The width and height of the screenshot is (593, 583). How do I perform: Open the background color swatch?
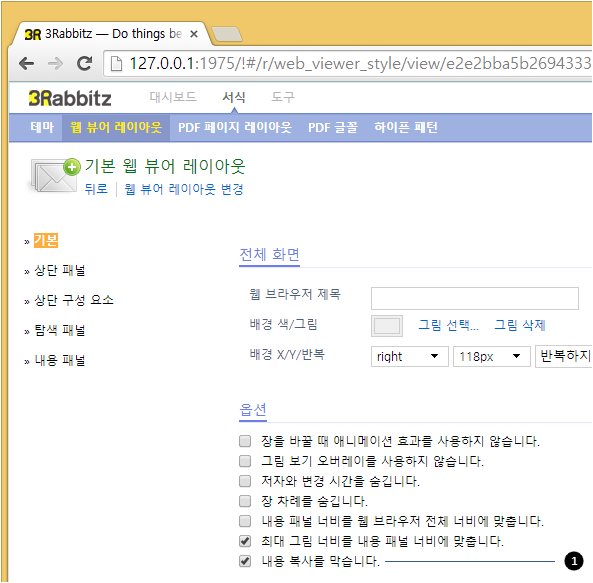(387, 326)
